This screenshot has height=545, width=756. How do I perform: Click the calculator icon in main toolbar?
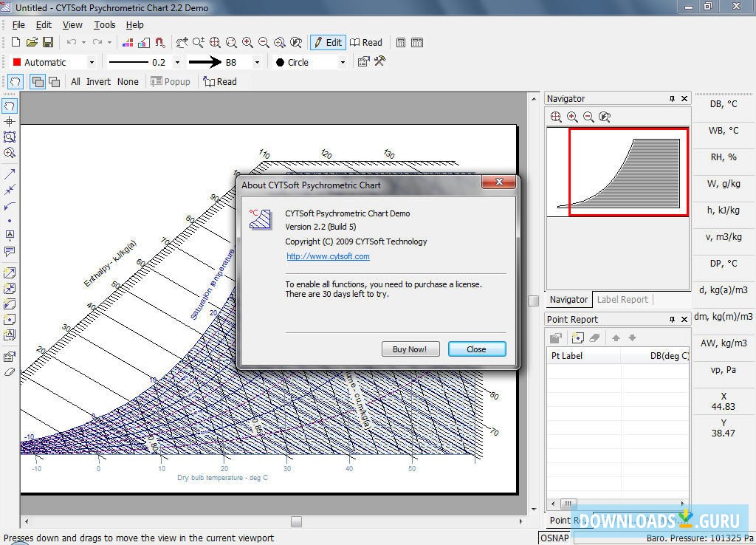tap(401, 43)
